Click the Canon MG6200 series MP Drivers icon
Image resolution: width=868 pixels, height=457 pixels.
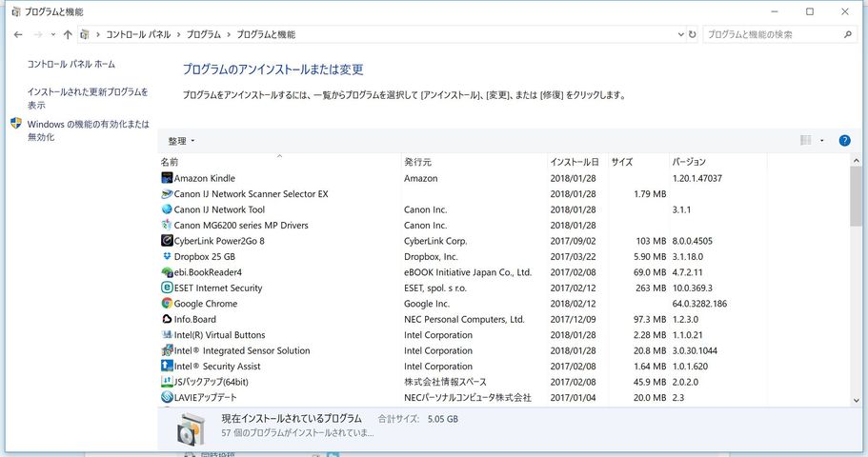point(167,226)
